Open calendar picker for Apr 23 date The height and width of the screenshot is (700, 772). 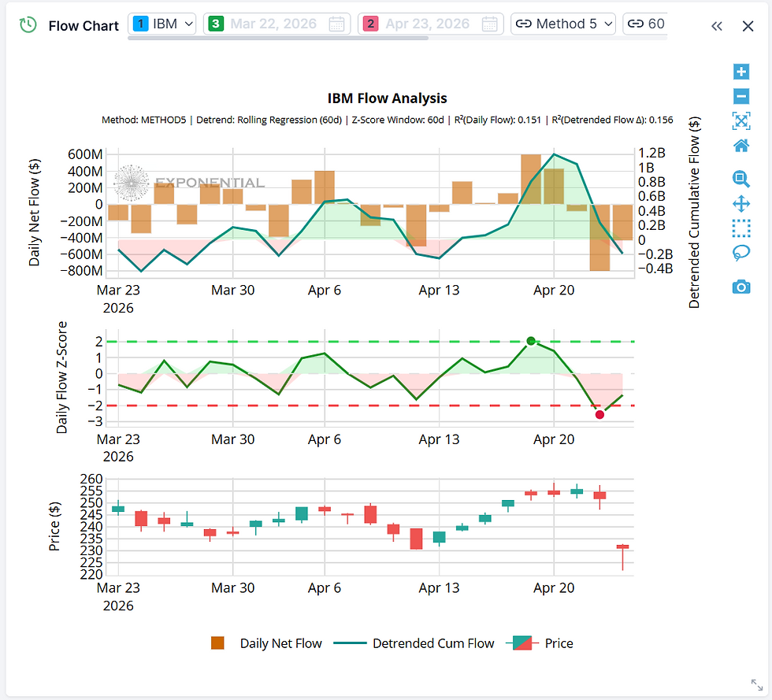tap(490, 24)
